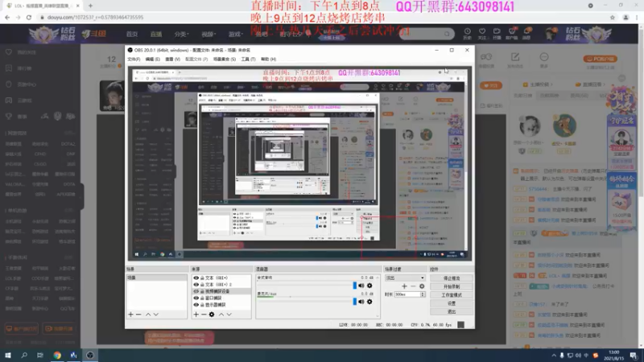Image resolution: width=644 pixels, height=362 pixels.
Task: Open Windows Search from the taskbar
Action: pyautogui.click(x=24, y=356)
